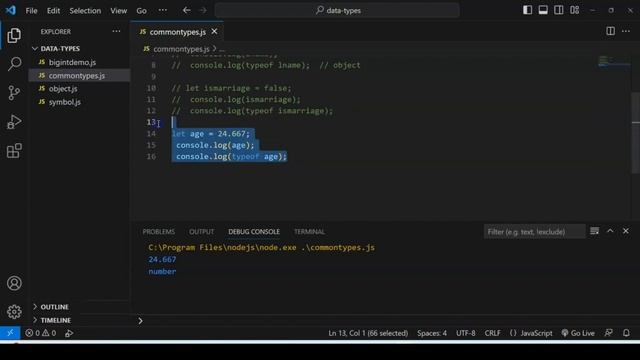Open the Extensions view
Screen dimensions: 640x360
point(14,151)
